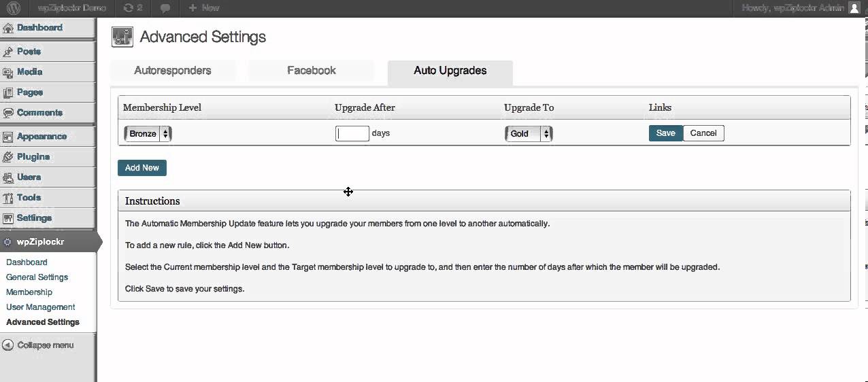Open the Appearance menu label
The width and height of the screenshot is (868, 382).
pos(42,137)
